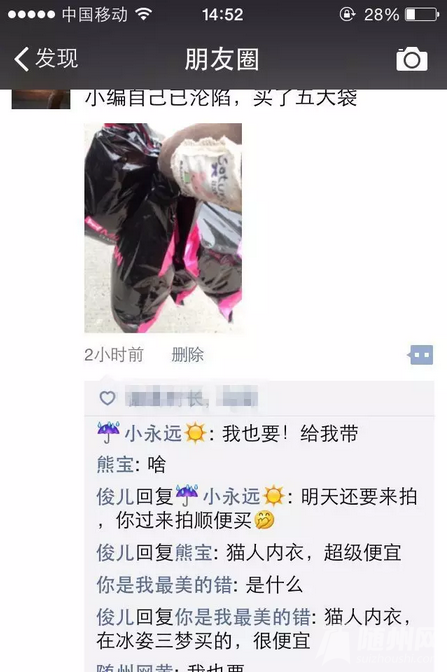The image size is (447, 672).
Task: Tap the 发现 back label
Action: pyautogui.click(x=57, y=58)
